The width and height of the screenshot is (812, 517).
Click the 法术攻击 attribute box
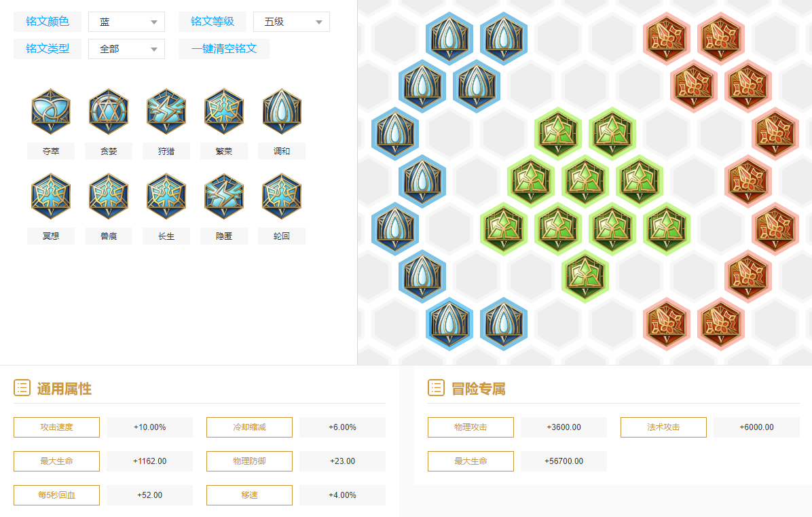663,427
